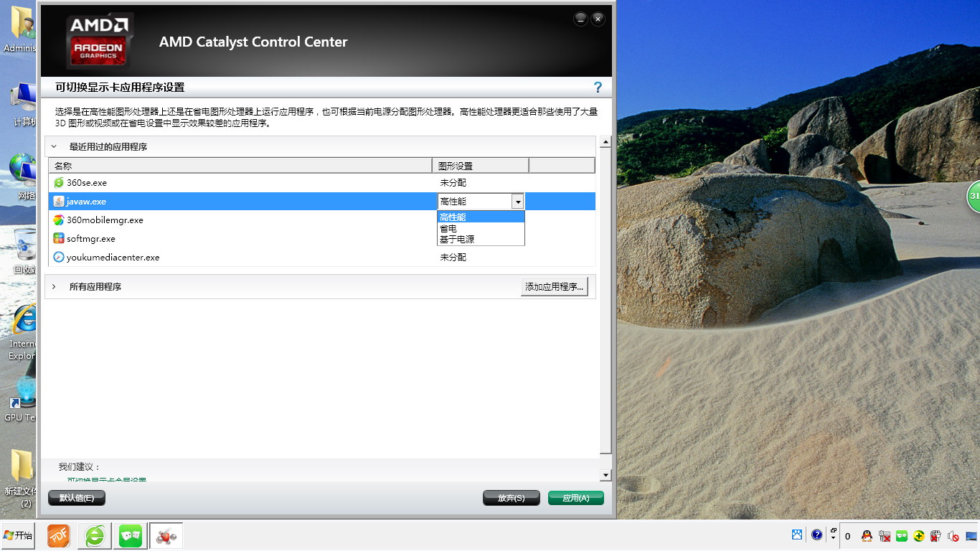Click the Catalyst Control Center taskbar button
980x551 pixels.
pyautogui.click(x=166, y=535)
